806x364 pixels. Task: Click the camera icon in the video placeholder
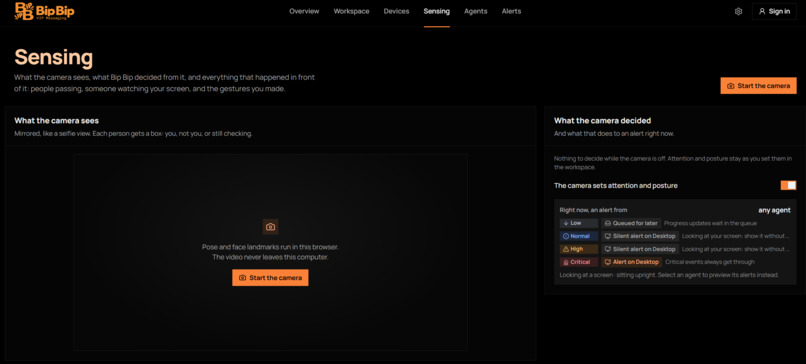click(270, 227)
